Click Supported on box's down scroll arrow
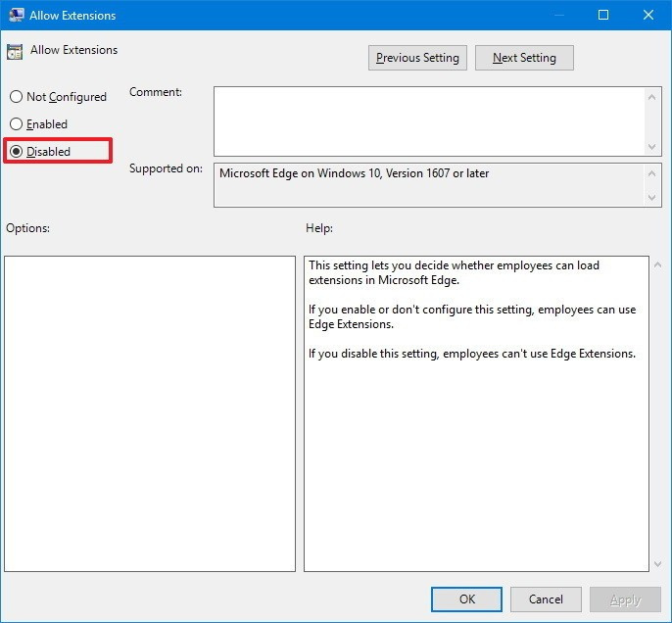The width and height of the screenshot is (672, 623). coord(653,197)
